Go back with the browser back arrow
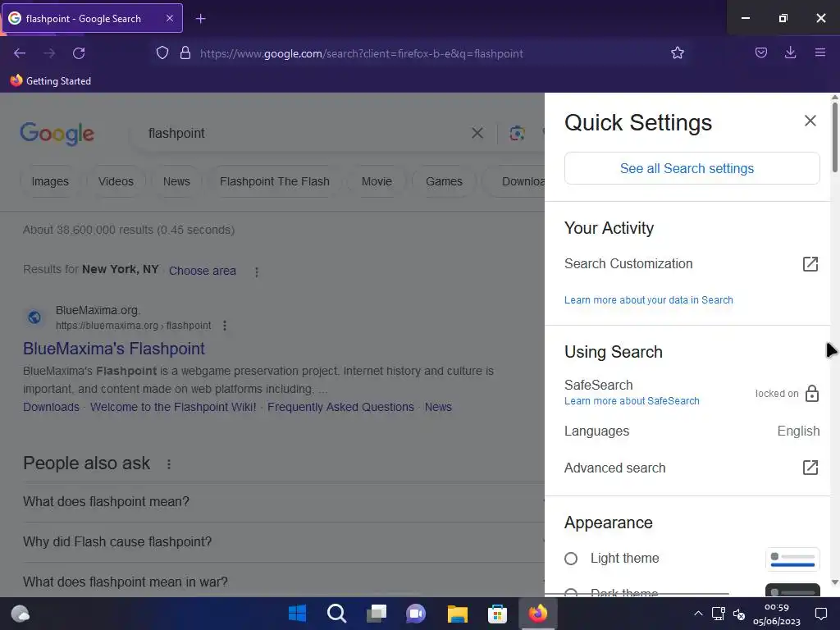 point(20,53)
